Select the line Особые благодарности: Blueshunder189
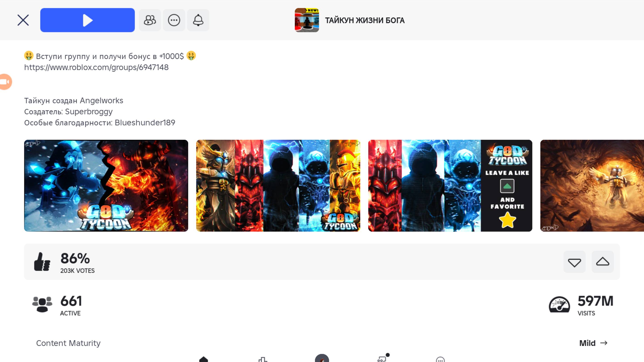The image size is (644, 362). pos(100,122)
